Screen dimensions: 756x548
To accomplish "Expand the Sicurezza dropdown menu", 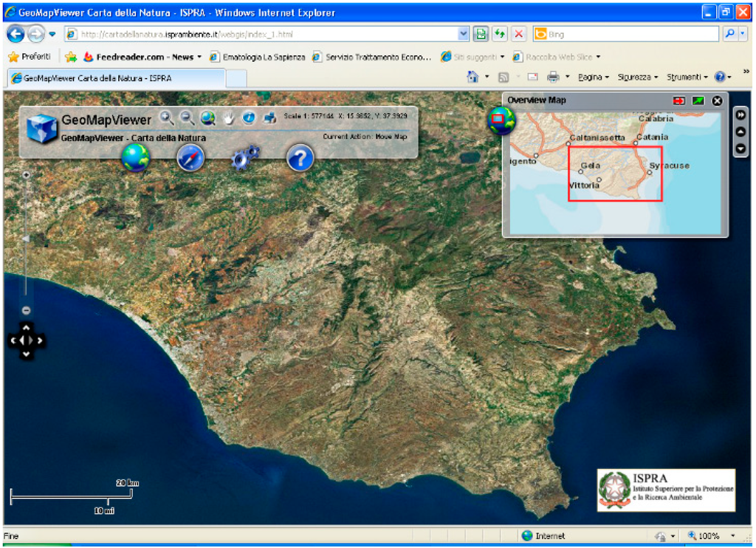I will pos(638,77).
